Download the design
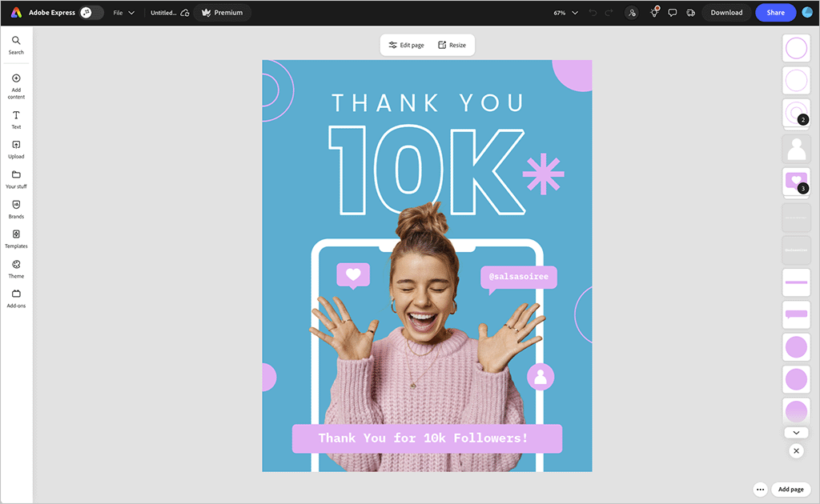This screenshot has height=504, width=820. [726, 12]
